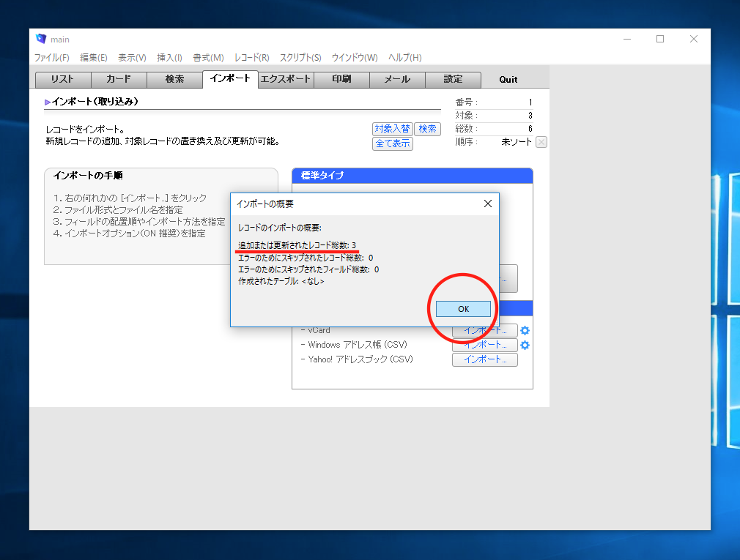Viewport: 740px width, 560px height.
Task: Open the スクリプト(S) menu
Action: point(300,58)
